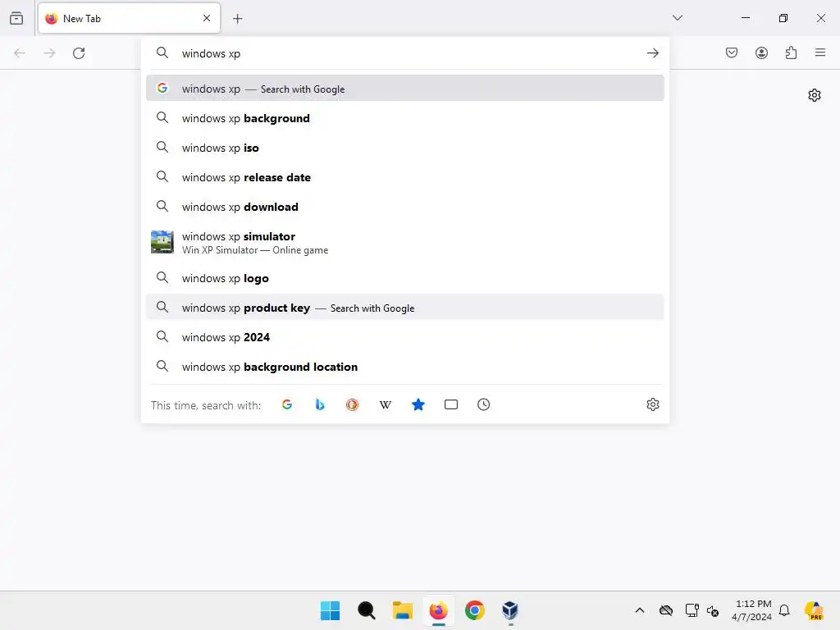Search this time with Bing
Image resolution: width=840 pixels, height=630 pixels.
[x=320, y=404]
